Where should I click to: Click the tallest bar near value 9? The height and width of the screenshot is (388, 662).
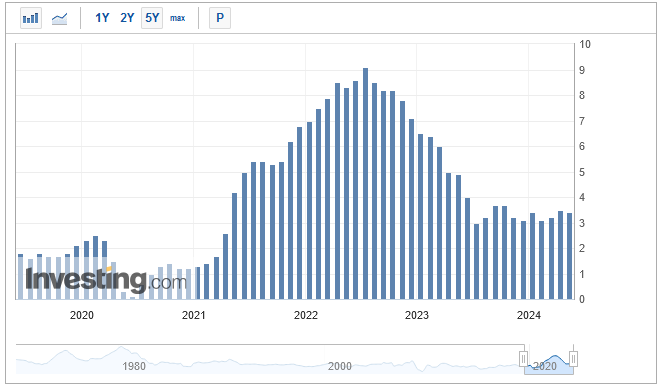366,184
